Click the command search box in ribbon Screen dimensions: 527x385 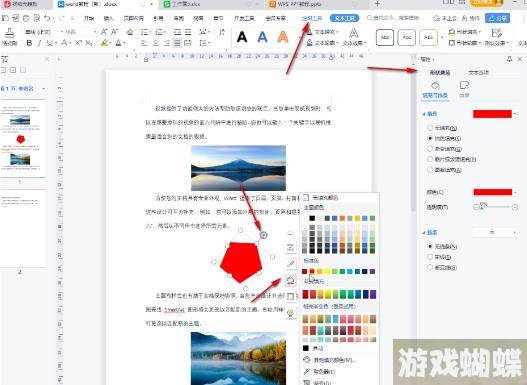393,18
